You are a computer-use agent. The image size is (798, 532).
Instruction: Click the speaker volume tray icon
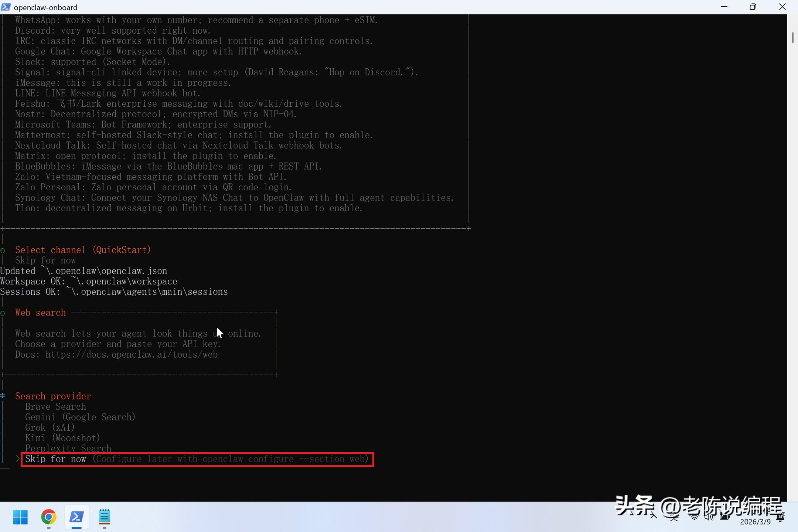tap(708, 517)
